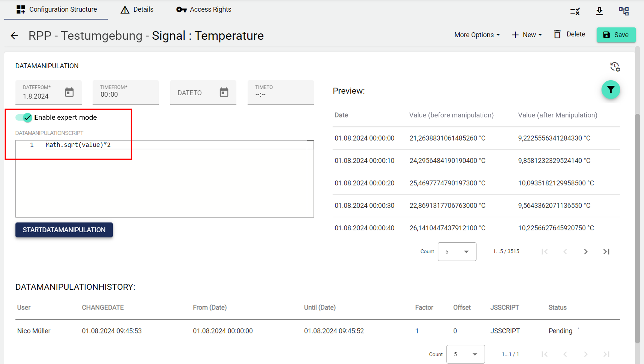644x364 pixels.
Task: Click the download icon at top right
Action: tap(599, 11)
